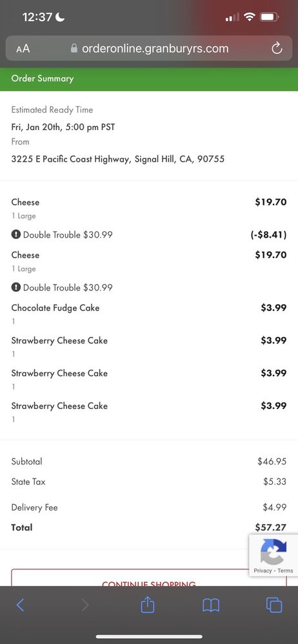Open the Safari share sheet icon

click(x=147, y=605)
